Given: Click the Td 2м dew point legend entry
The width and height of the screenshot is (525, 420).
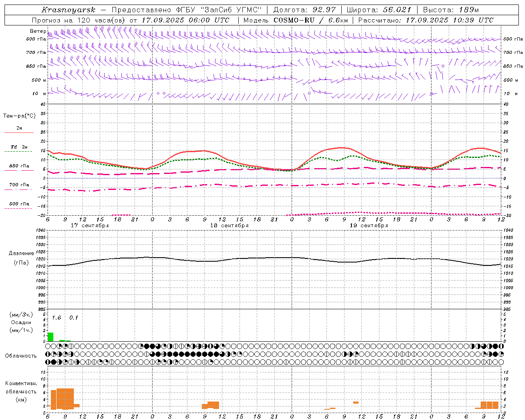Looking at the screenshot, I should pos(19,148).
